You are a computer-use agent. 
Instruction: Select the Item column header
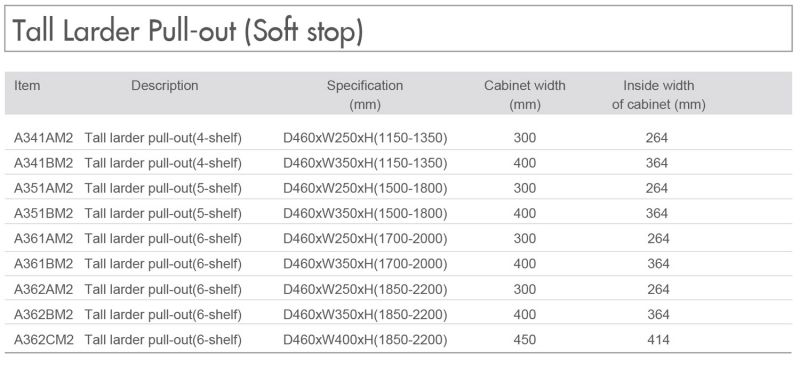(x=27, y=85)
